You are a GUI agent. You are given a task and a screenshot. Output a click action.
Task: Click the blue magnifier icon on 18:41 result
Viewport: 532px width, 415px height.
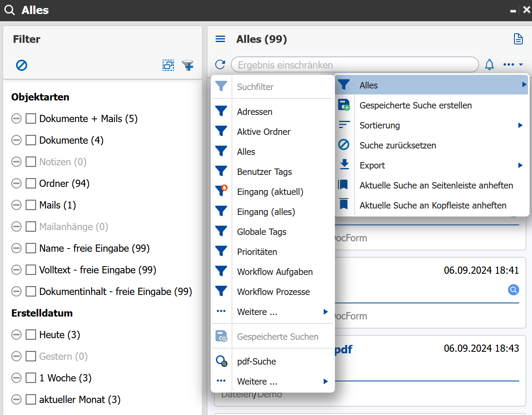click(x=514, y=290)
